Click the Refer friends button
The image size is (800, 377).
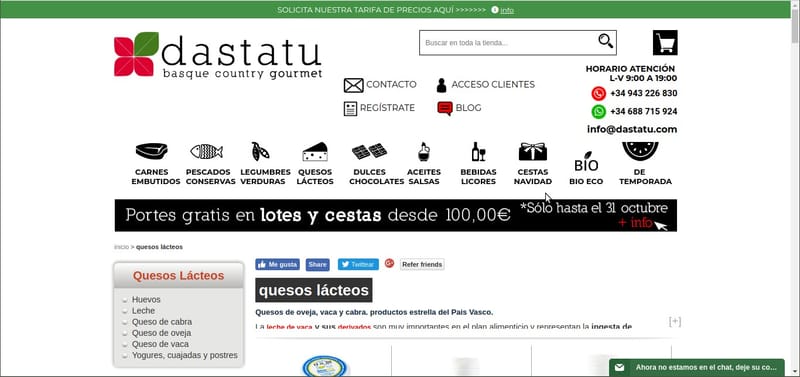pyautogui.click(x=422, y=265)
